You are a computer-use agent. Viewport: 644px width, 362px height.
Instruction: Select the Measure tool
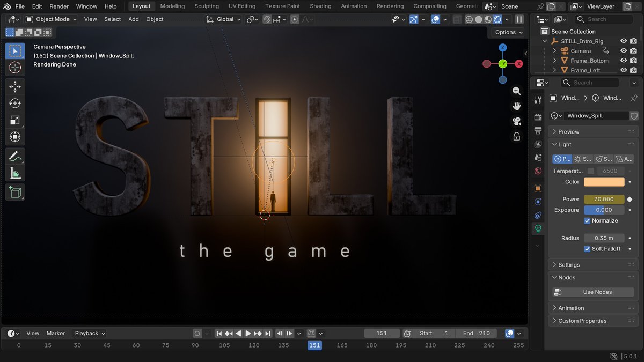pos(15,173)
